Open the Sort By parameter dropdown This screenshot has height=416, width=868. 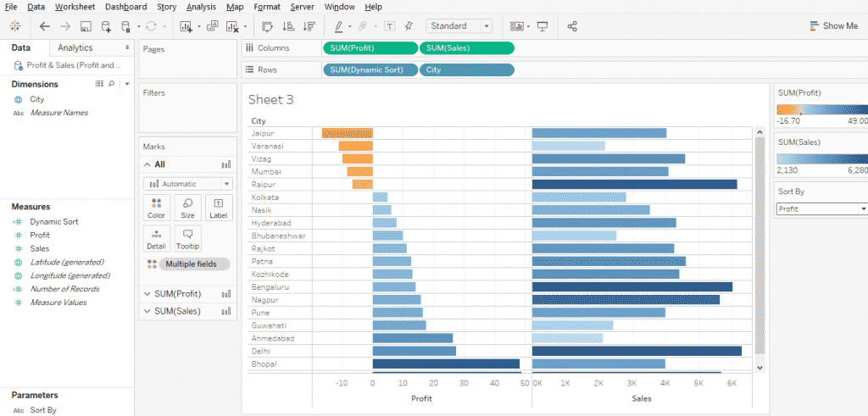[822, 208]
